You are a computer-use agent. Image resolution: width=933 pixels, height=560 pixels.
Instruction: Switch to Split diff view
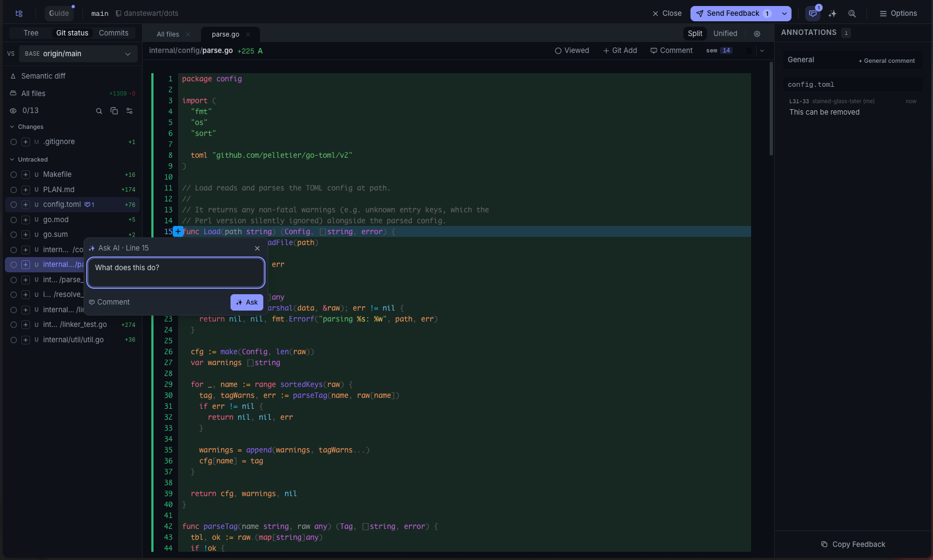click(695, 34)
